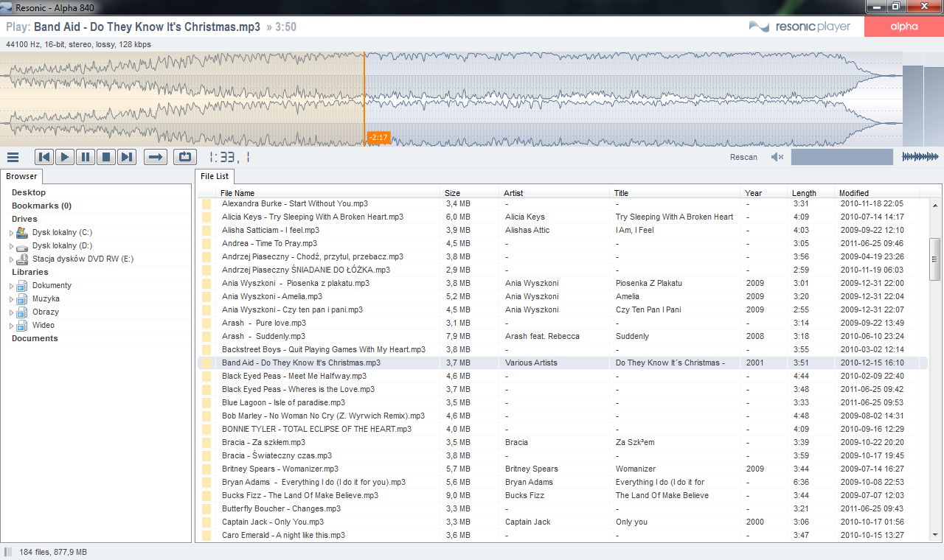Sort by the Year column header
The image size is (944, 560).
coord(764,193)
